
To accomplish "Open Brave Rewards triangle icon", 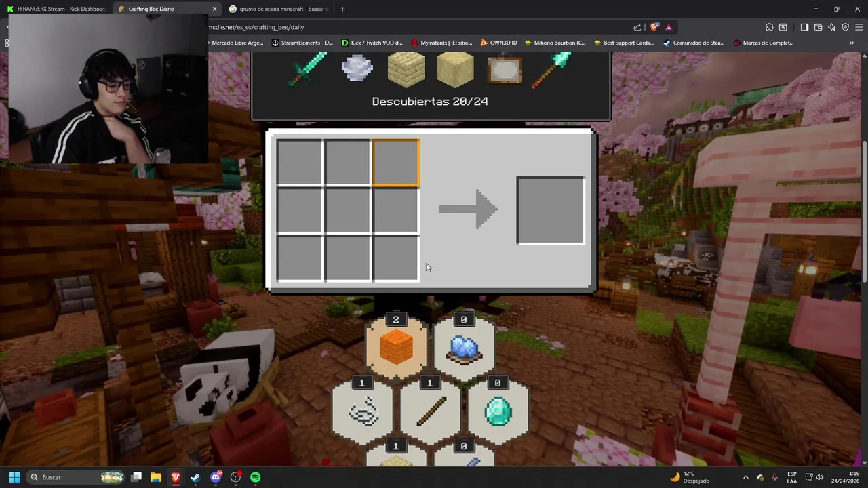I will (x=669, y=27).
